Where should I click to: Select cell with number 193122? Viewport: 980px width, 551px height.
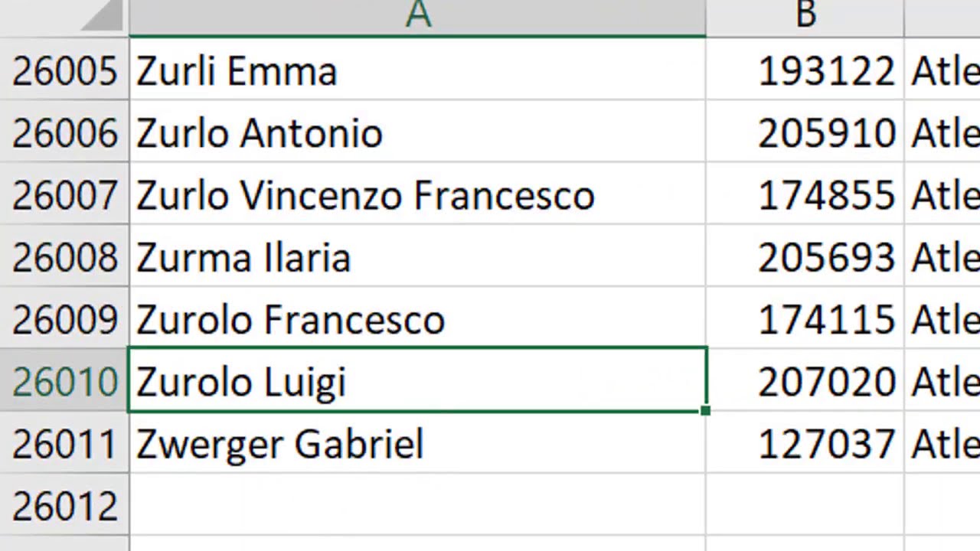tap(805, 71)
